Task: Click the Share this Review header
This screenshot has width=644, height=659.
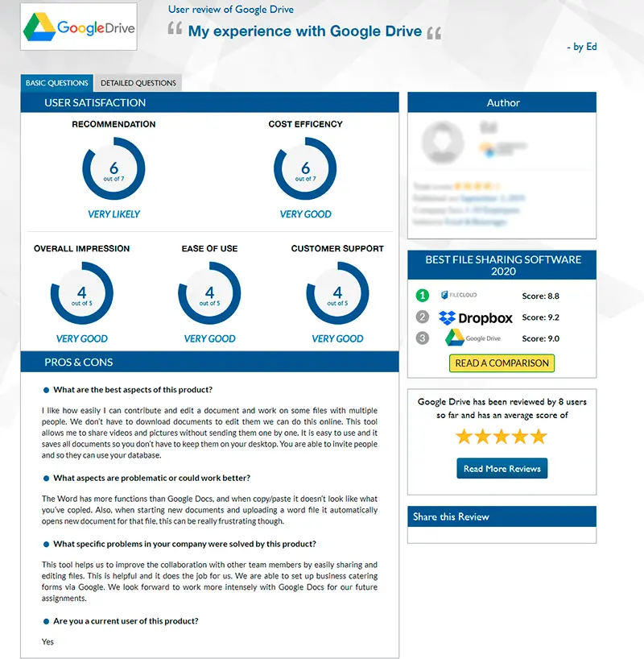Action: point(502,516)
